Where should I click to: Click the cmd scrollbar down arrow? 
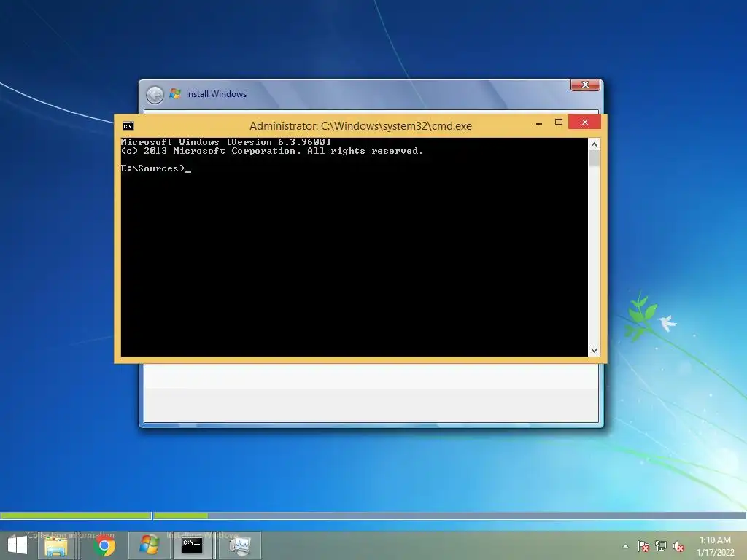[594, 351]
